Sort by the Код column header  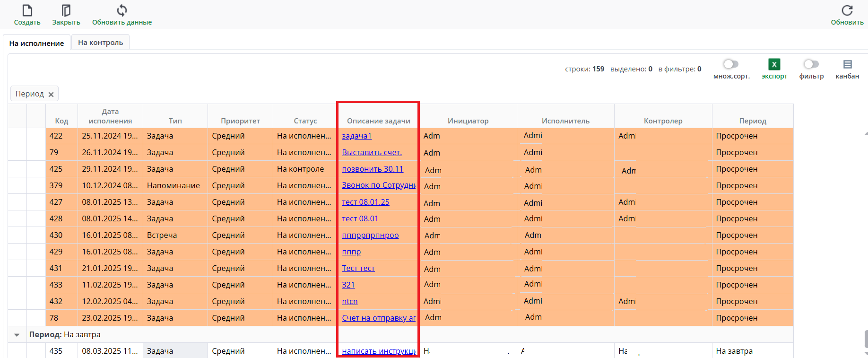tap(61, 121)
